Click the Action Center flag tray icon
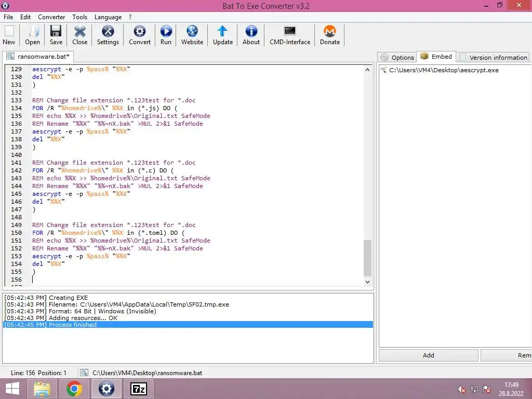 [486, 389]
